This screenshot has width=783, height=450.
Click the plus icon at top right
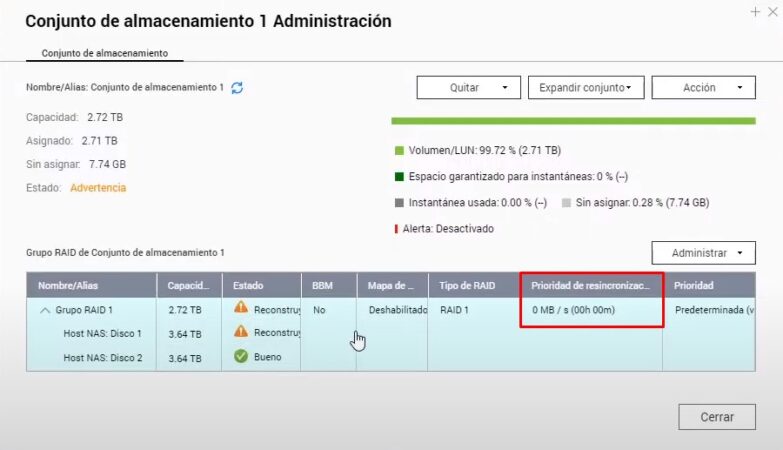pyautogui.click(x=755, y=12)
